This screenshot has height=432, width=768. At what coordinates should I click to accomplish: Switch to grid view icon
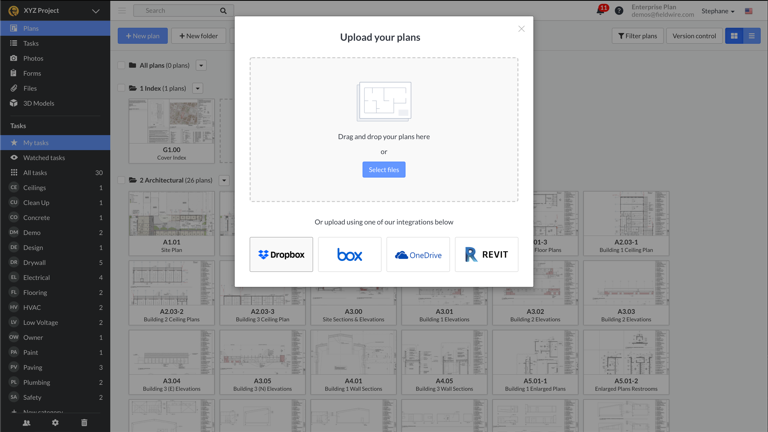(734, 36)
